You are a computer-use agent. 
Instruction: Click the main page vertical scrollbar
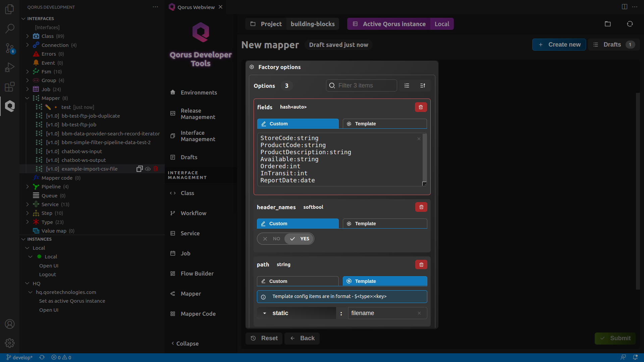[x=638, y=191]
